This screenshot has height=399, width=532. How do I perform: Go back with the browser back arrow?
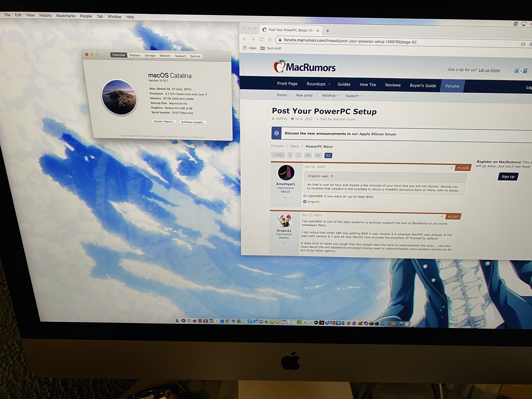pos(245,39)
